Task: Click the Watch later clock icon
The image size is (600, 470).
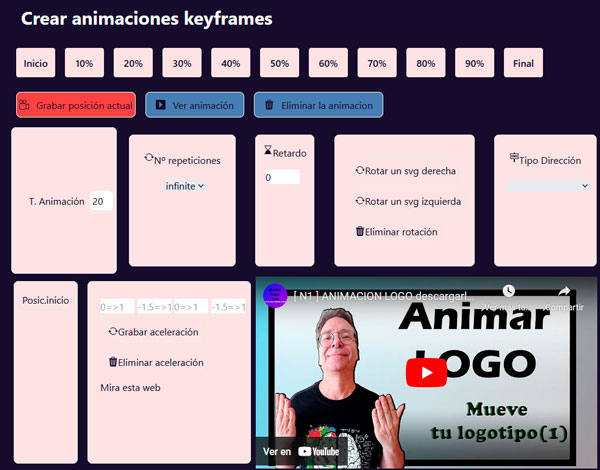Action: 509,291
